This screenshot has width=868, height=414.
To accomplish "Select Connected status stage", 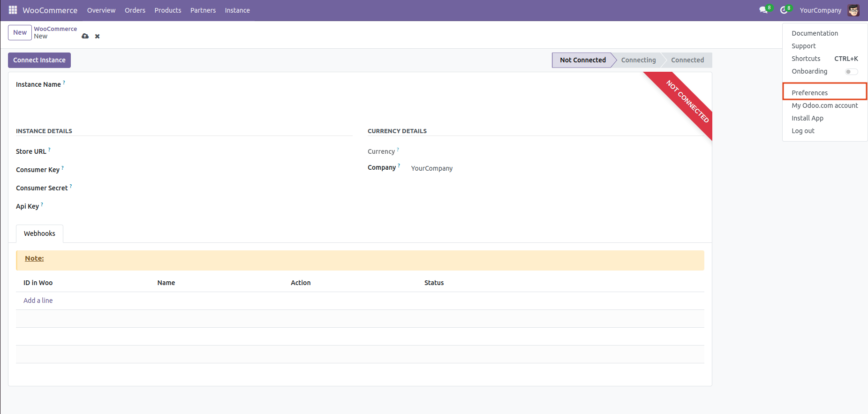I will point(687,60).
